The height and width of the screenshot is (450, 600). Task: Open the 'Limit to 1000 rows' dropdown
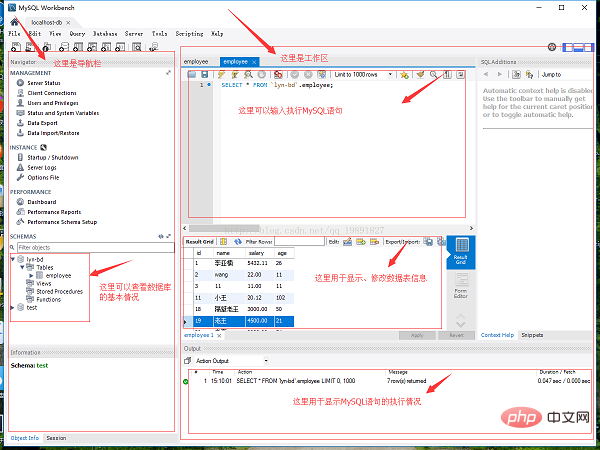362,75
